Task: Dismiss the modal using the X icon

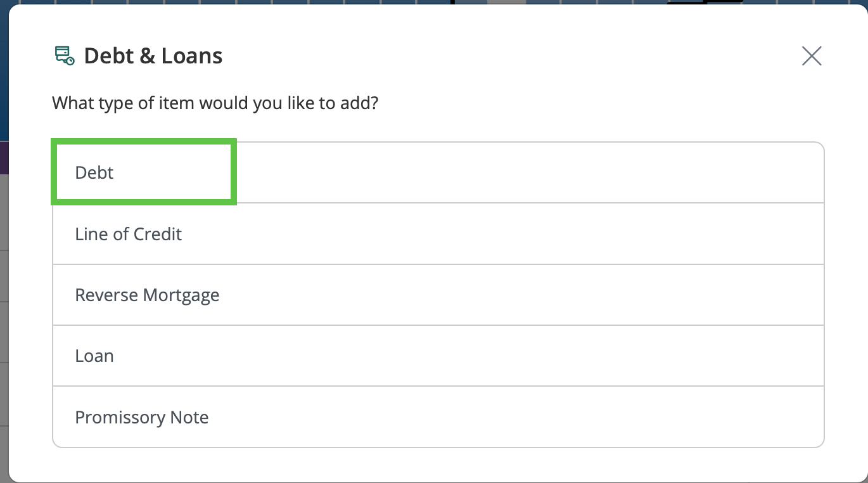Action: coord(812,56)
